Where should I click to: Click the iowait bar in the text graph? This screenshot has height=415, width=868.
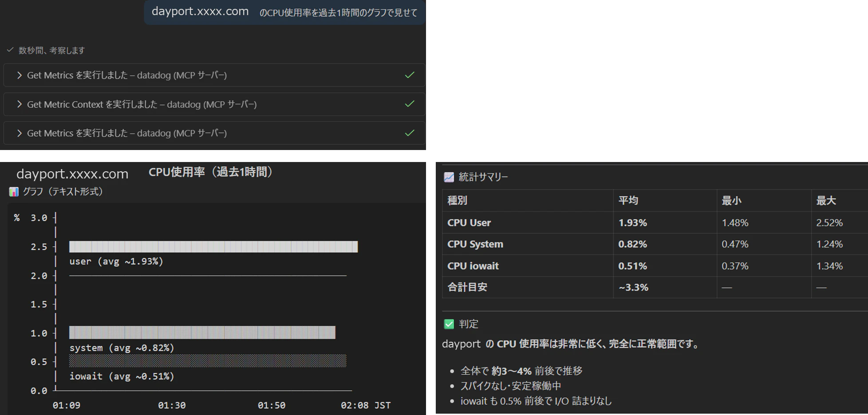coord(208,361)
